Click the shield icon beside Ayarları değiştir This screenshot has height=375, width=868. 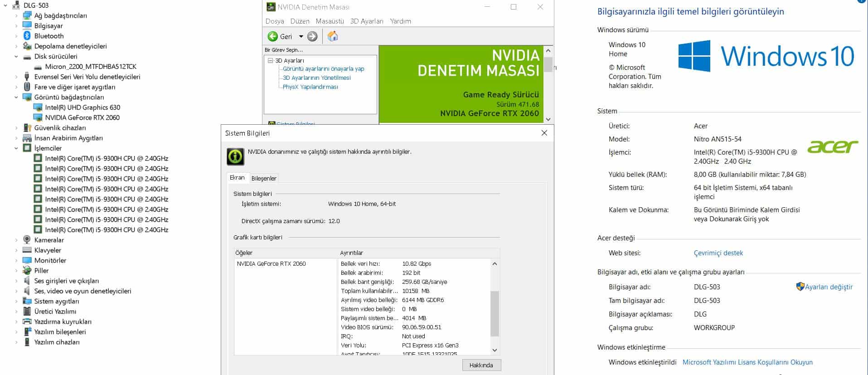(x=800, y=287)
